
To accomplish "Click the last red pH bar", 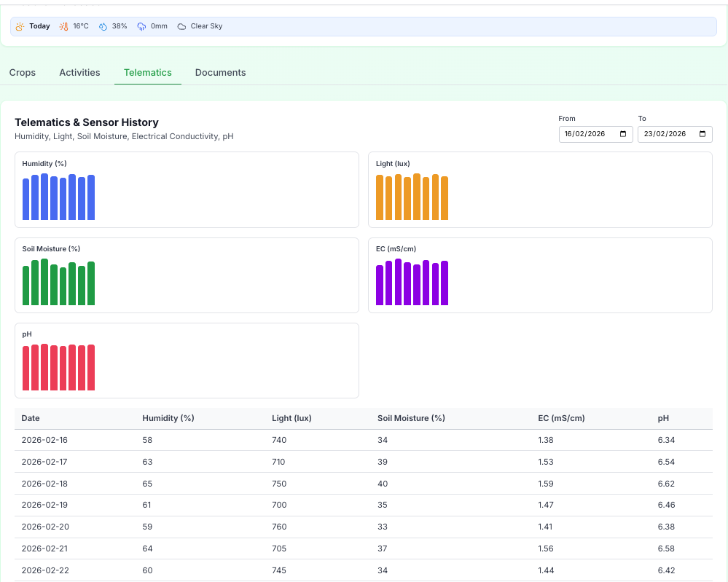I will coord(91,367).
